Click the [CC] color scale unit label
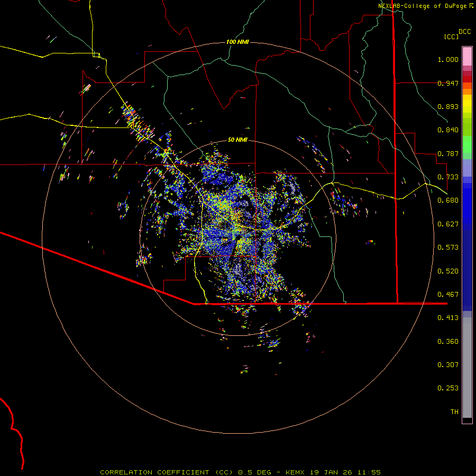This screenshot has width=476, height=476. point(451,36)
